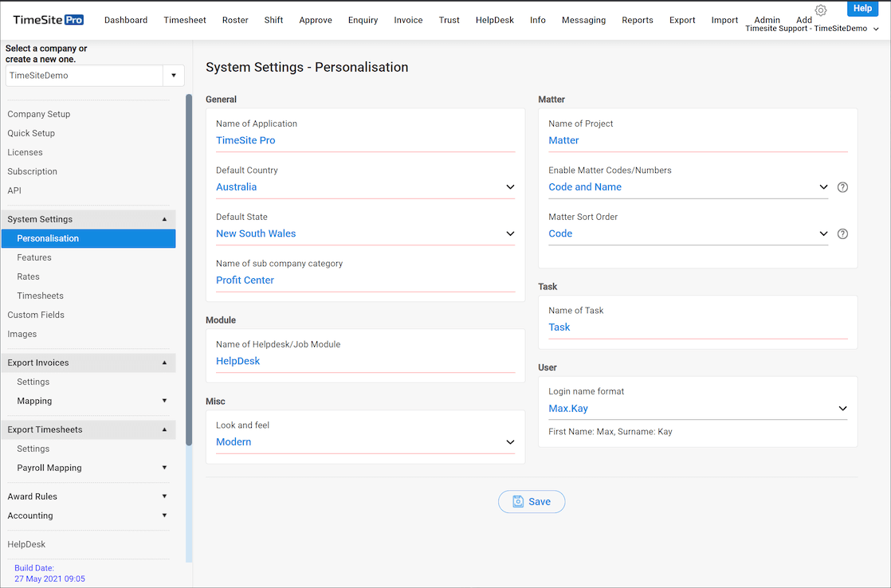Viewport: 891px width, 588px height.
Task: Select Personalisation in sidebar
Action: pos(88,238)
